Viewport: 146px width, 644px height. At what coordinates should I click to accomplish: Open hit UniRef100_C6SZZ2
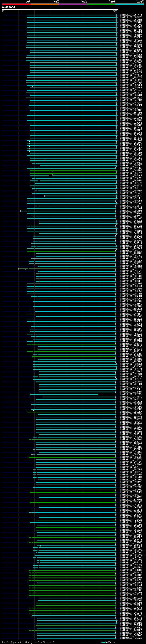tap(131, 17)
